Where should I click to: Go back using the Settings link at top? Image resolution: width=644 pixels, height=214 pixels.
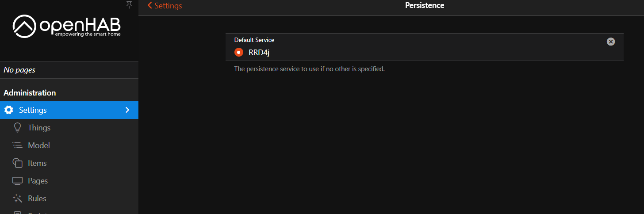click(165, 6)
